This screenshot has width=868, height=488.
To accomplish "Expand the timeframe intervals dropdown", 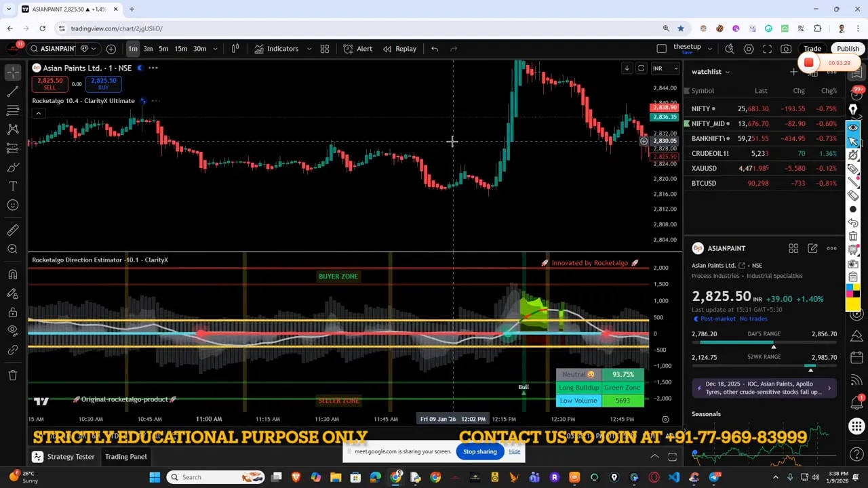I will [x=216, y=48].
